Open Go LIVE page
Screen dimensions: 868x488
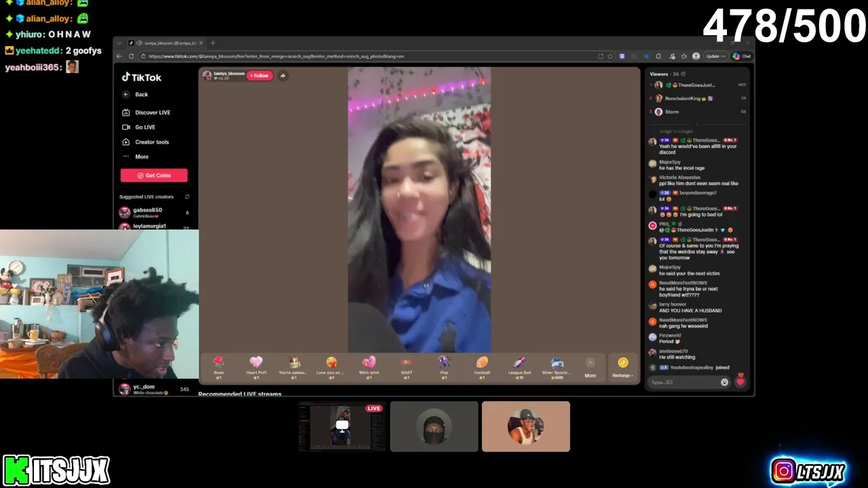tap(139, 127)
